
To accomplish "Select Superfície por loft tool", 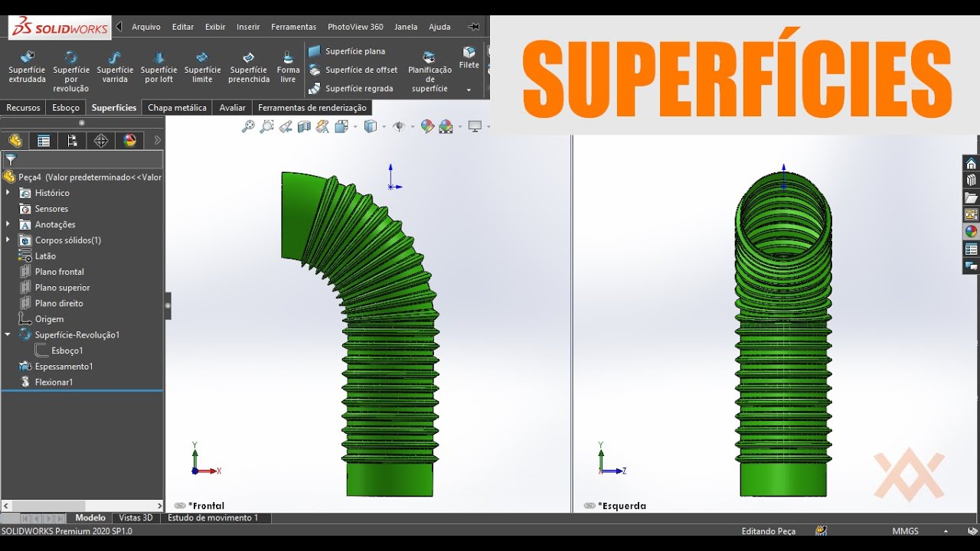I will click(159, 67).
